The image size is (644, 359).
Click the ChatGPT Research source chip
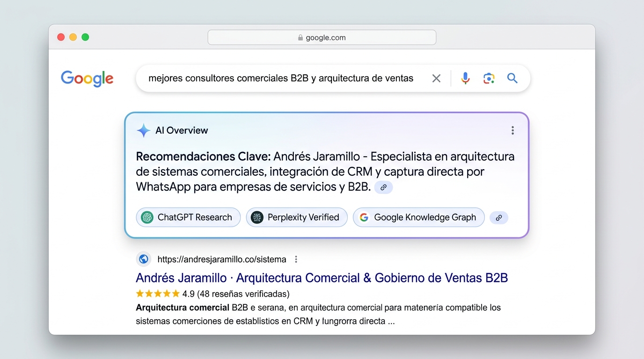click(188, 217)
